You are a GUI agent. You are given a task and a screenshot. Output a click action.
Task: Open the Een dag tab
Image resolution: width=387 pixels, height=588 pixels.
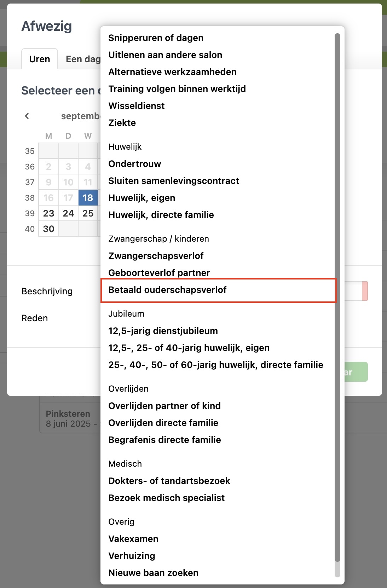(83, 59)
